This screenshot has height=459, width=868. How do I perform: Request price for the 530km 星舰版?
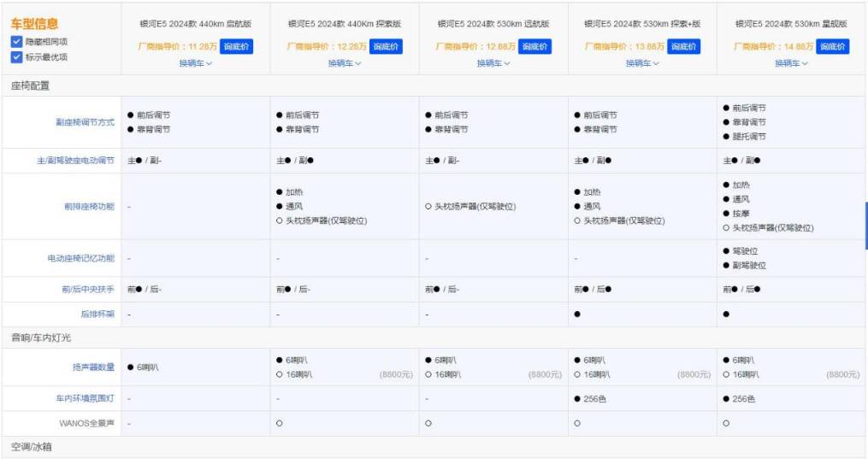(832, 46)
